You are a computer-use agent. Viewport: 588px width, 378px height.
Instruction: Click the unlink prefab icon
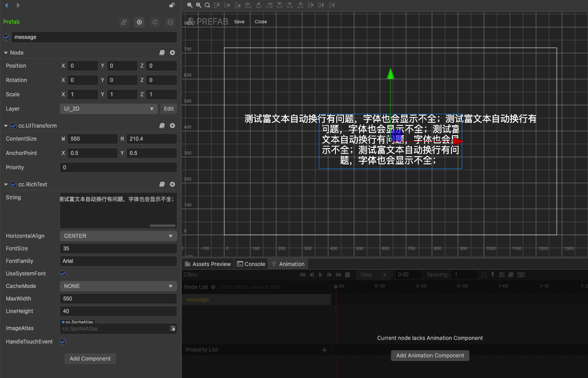(124, 22)
